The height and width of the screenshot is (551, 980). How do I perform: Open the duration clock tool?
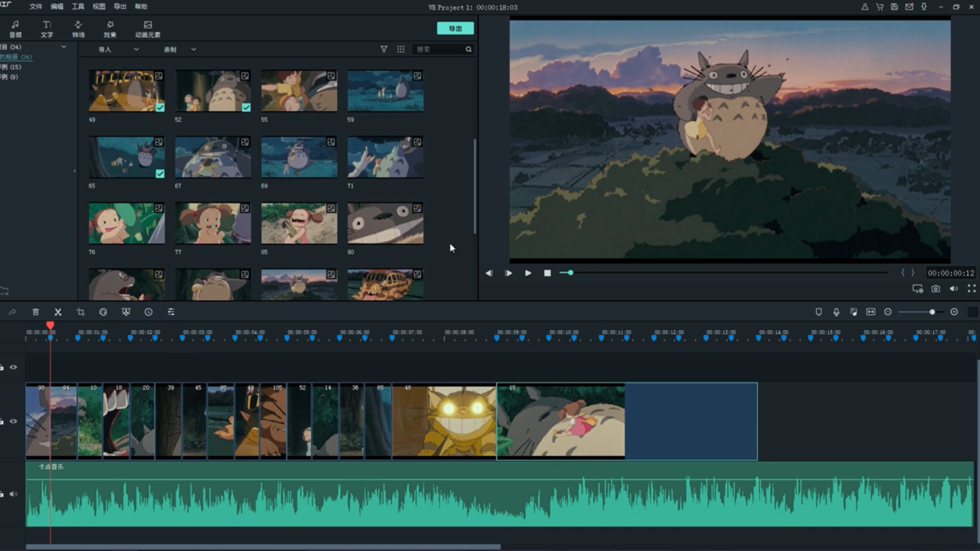coord(149,312)
